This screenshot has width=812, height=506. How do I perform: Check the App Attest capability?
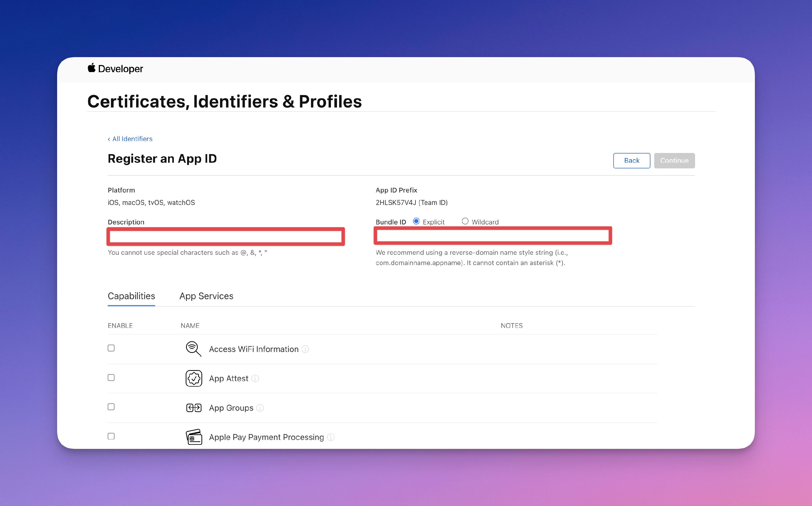point(111,377)
